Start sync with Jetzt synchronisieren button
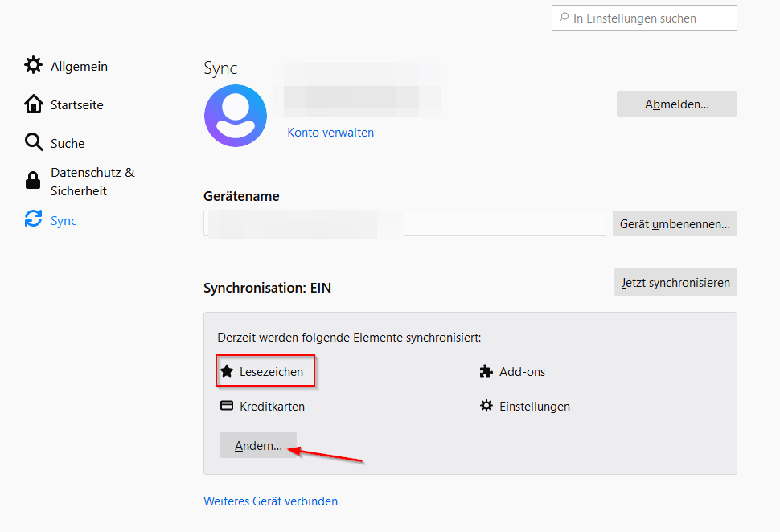This screenshot has height=532, width=780. click(x=675, y=282)
